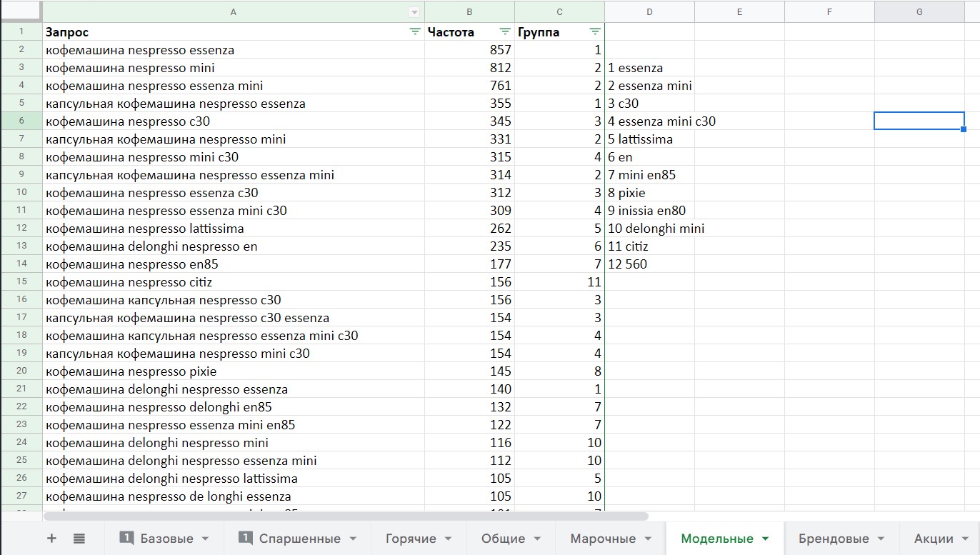Select legend cell '1 essenza' in column D

click(649, 68)
